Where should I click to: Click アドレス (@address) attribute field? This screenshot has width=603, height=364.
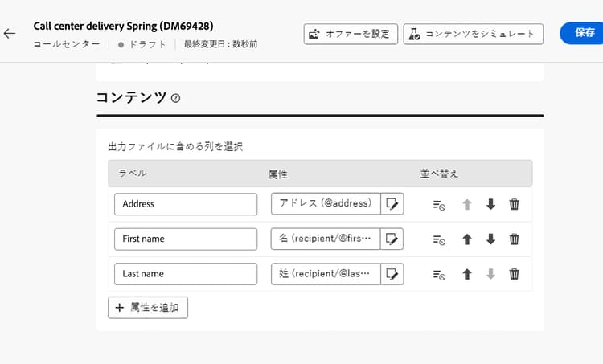point(326,204)
